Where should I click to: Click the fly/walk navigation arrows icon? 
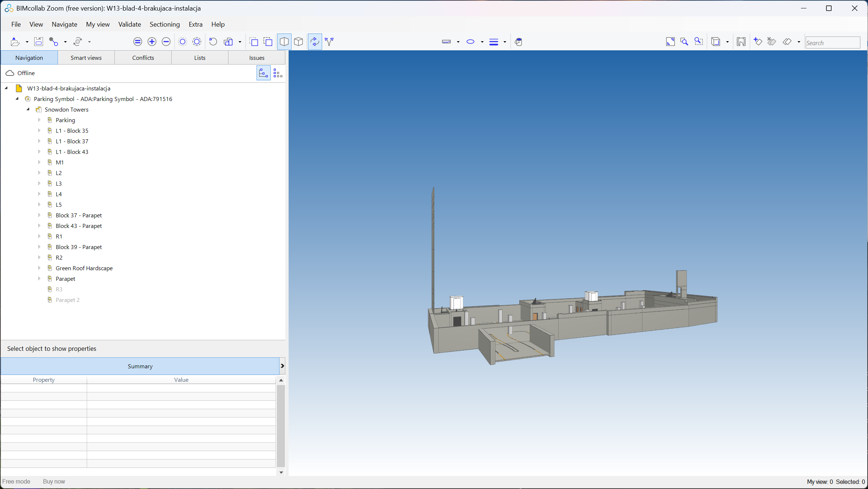coord(329,42)
